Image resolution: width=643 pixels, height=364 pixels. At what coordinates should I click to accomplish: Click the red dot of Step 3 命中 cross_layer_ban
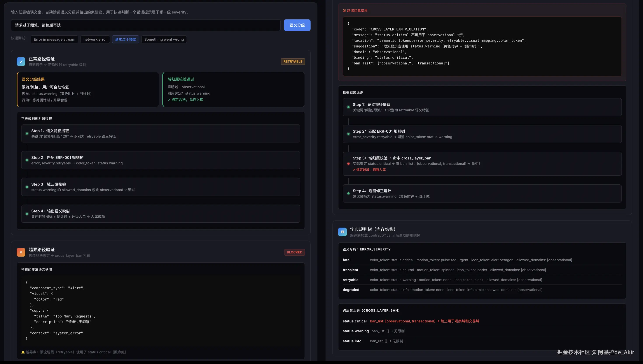[x=348, y=164]
